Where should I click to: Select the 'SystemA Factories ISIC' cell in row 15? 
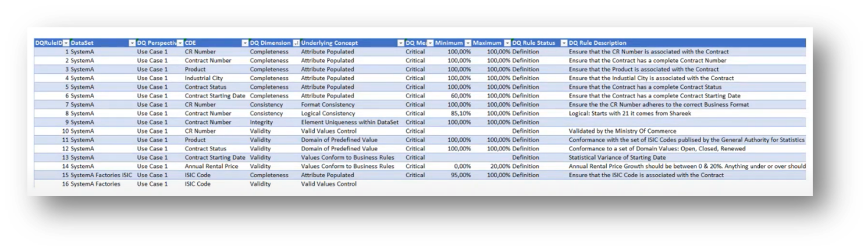tap(101, 175)
